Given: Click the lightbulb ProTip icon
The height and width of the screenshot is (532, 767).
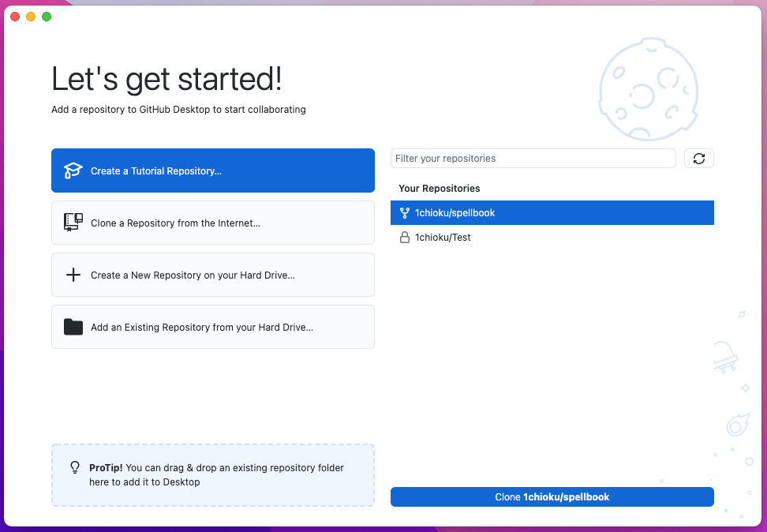Looking at the screenshot, I should click(75, 467).
